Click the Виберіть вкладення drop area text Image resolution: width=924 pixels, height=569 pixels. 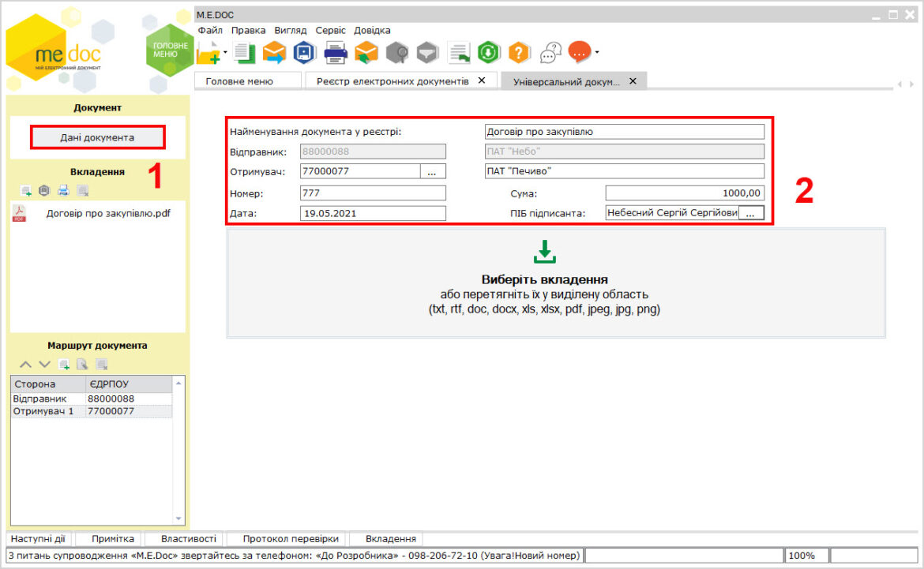tap(544, 280)
